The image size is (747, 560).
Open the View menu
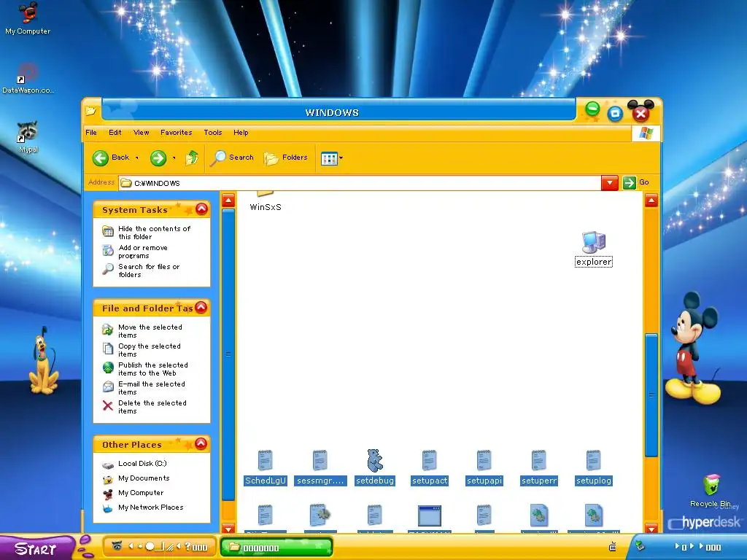[x=141, y=133]
